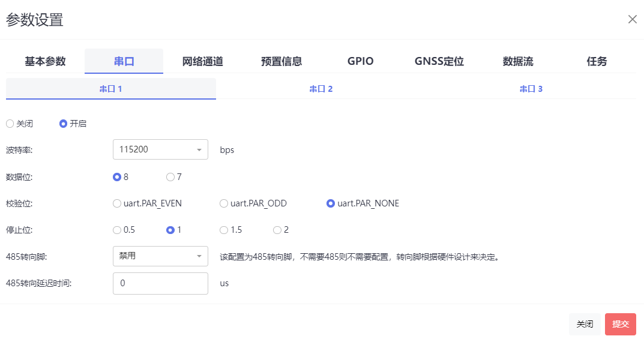This screenshot has width=644, height=342.
Task: Select uart.PAR_ODD parity
Action: [x=224, y=203]
